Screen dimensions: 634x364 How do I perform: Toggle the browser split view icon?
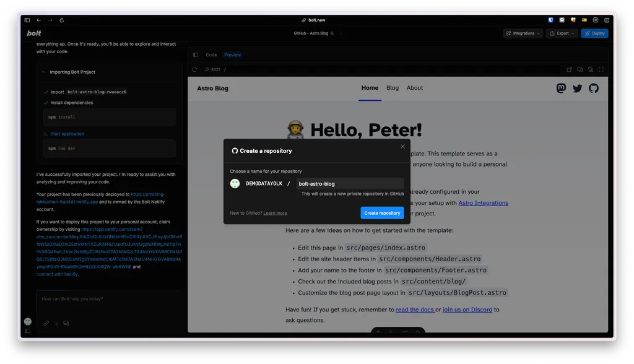pos(607,20)
